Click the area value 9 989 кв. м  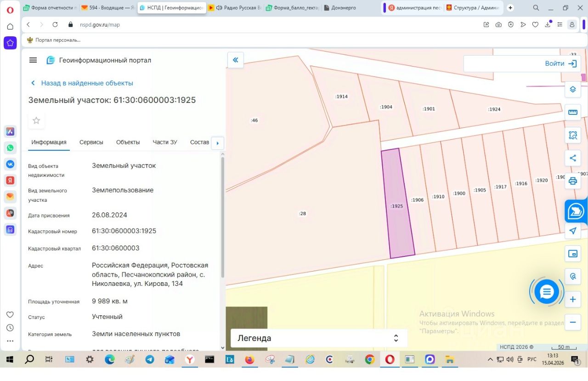pyautogui.click(x=110, y=301)
